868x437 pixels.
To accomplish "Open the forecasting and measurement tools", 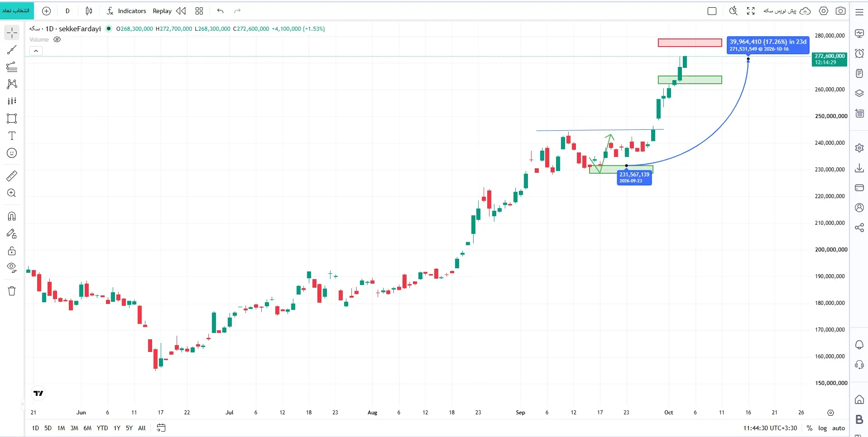I will pyautogui.click(x=12, y=101).
